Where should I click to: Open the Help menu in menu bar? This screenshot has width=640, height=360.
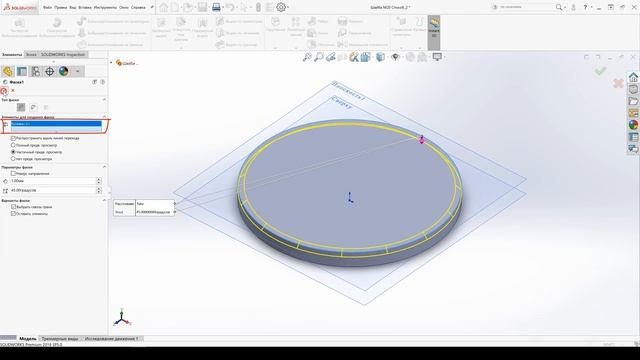pos(138,7)
